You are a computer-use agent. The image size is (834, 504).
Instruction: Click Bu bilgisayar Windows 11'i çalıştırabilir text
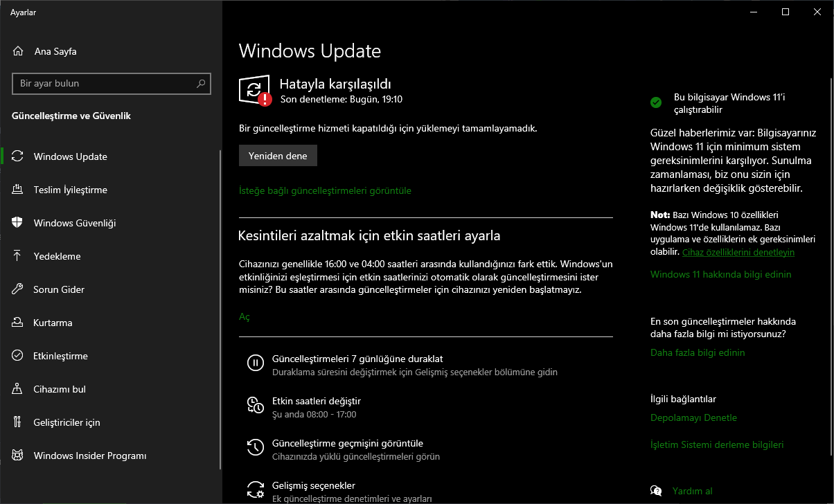click(x=729, y=103)
